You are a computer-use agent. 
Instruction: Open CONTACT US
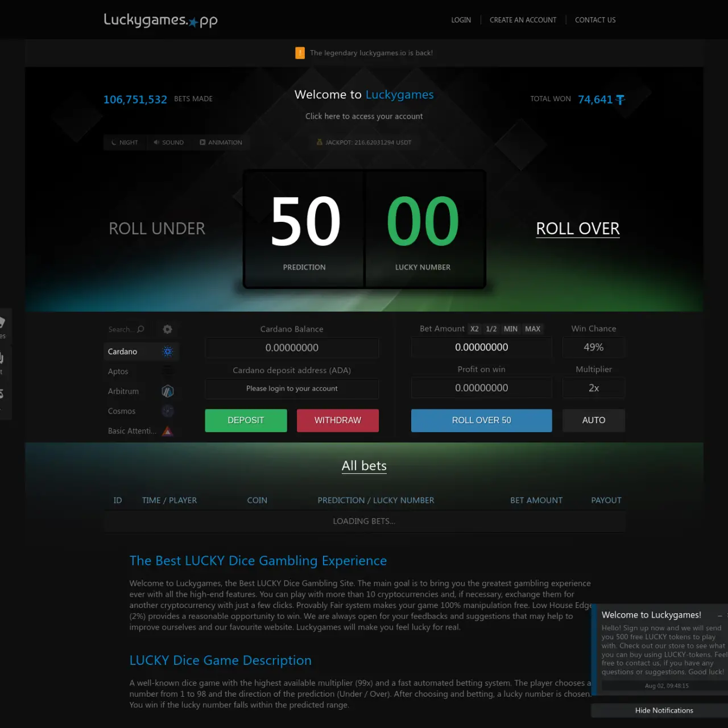(x=595, y=20)
